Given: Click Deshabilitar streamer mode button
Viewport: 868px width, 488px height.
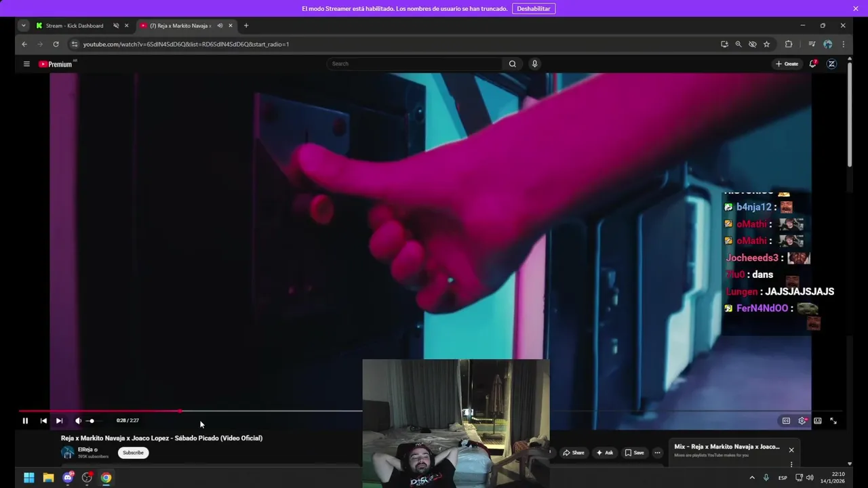Looking at the screenshot, I should [534, 9].
